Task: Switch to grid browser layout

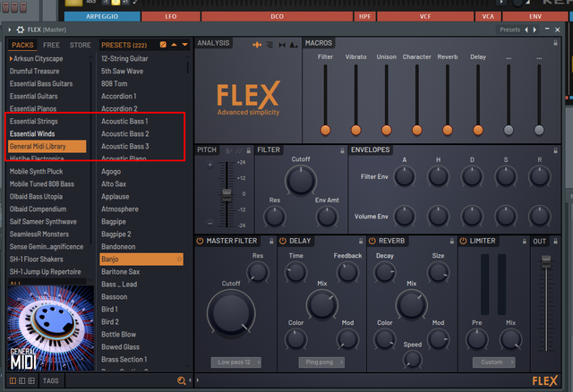Action: point(31,380)
